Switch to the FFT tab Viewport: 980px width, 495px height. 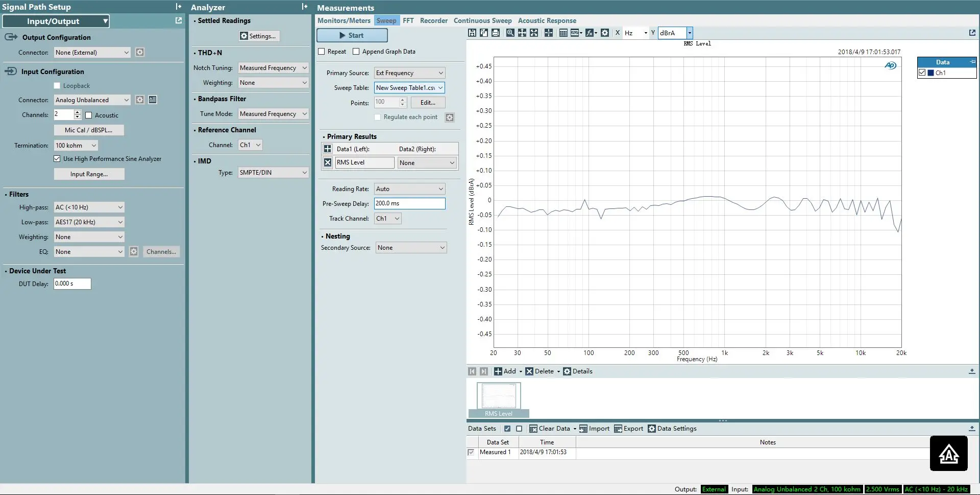pos(408,20)
